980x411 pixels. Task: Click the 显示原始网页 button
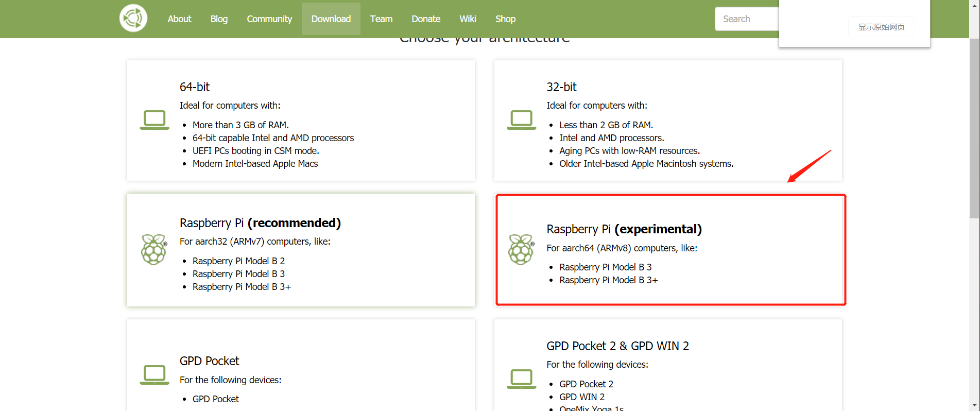tap(881, 27)
